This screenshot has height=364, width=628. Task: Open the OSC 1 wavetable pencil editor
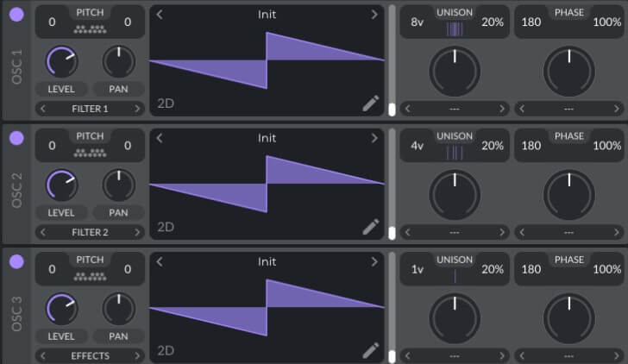click(x=371, y=104)
